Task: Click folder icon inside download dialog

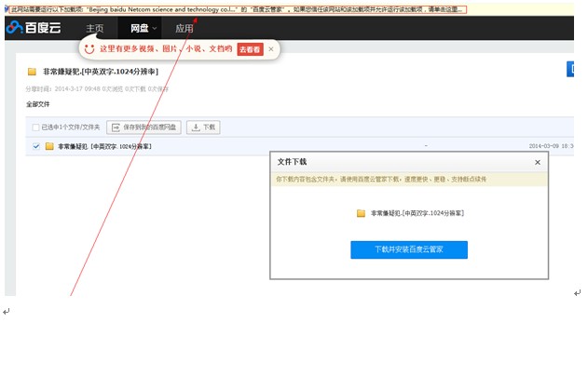Action: [361, 213]
